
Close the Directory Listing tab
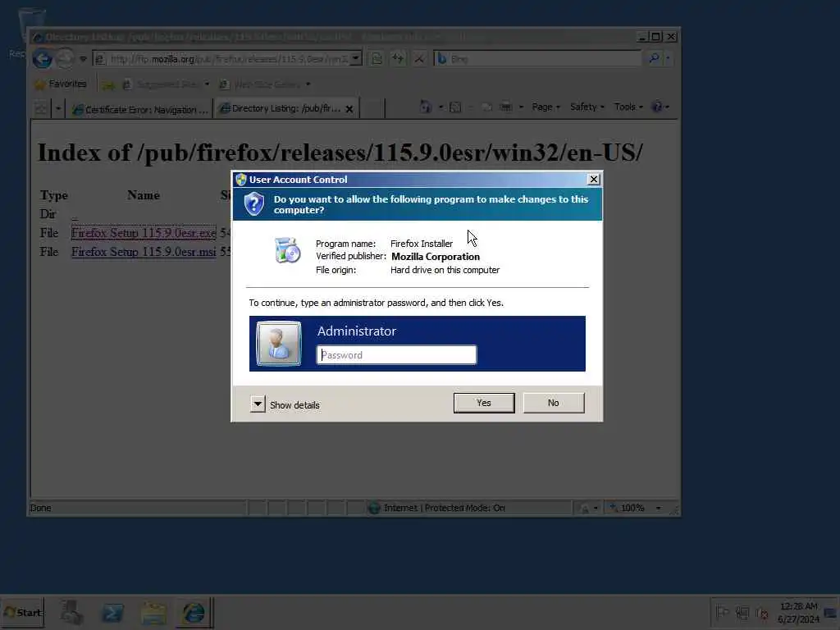pos(349,109)
